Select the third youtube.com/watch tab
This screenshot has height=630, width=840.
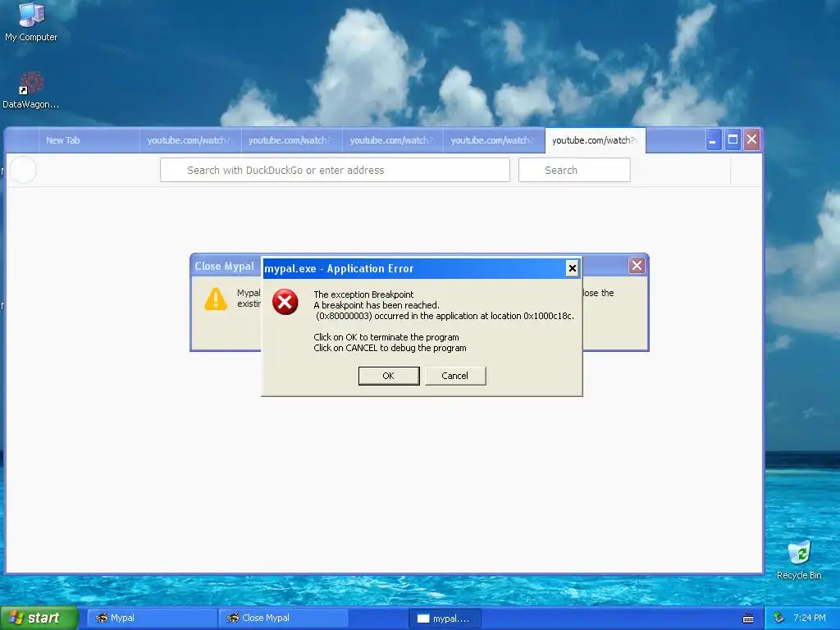(393, 140)
